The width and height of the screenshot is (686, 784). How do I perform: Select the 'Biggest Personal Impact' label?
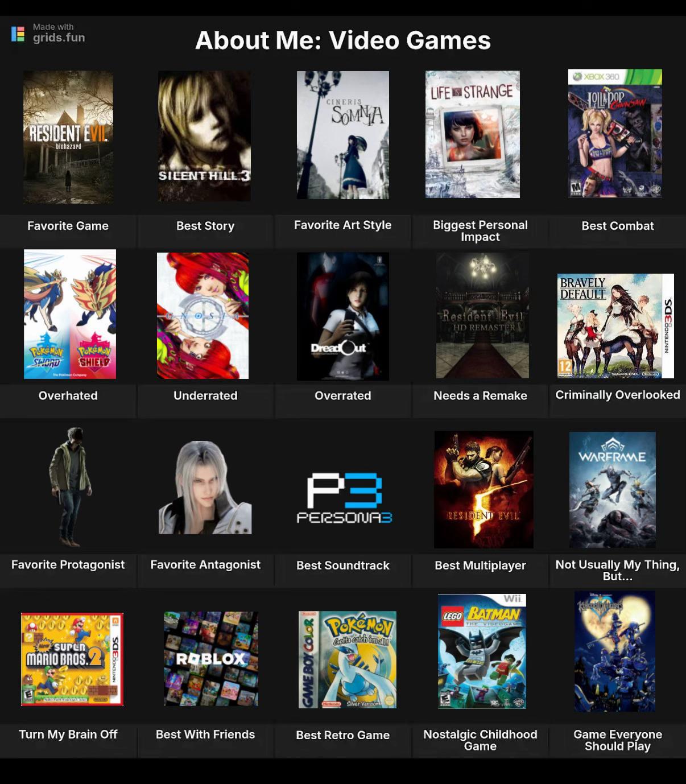[x=481, y=231]
